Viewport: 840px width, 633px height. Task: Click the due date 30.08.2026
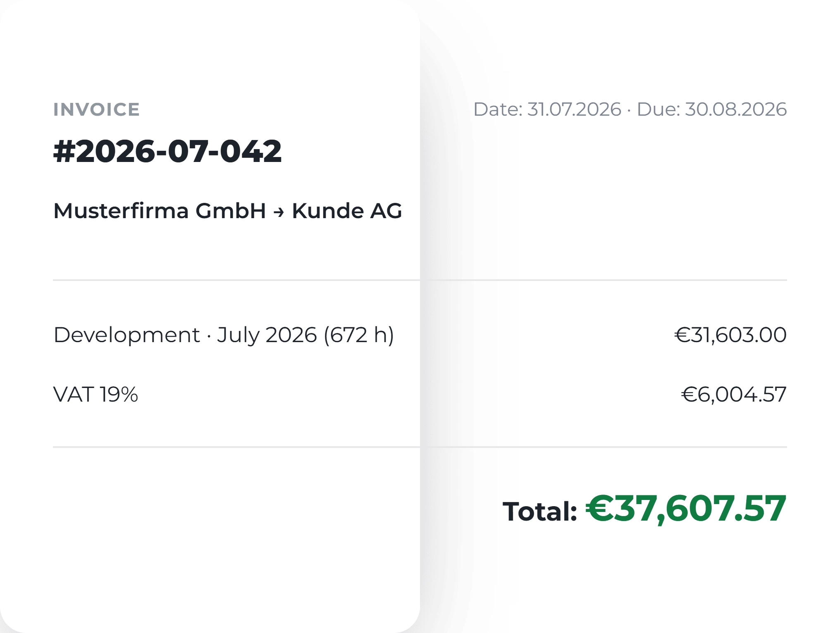click(736, 109)
